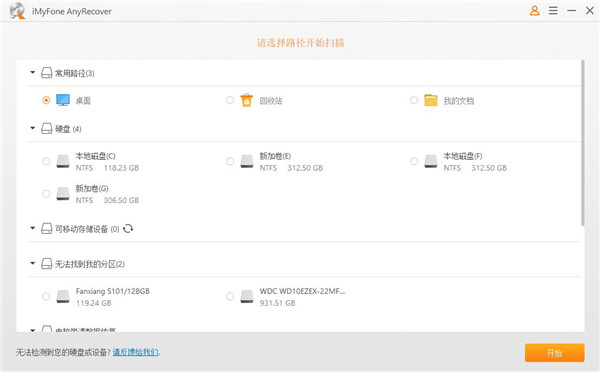600x372 pixels.
Task: Minimize the AnyRecover window
Action: pyautogui.click(x=571, y=11)
